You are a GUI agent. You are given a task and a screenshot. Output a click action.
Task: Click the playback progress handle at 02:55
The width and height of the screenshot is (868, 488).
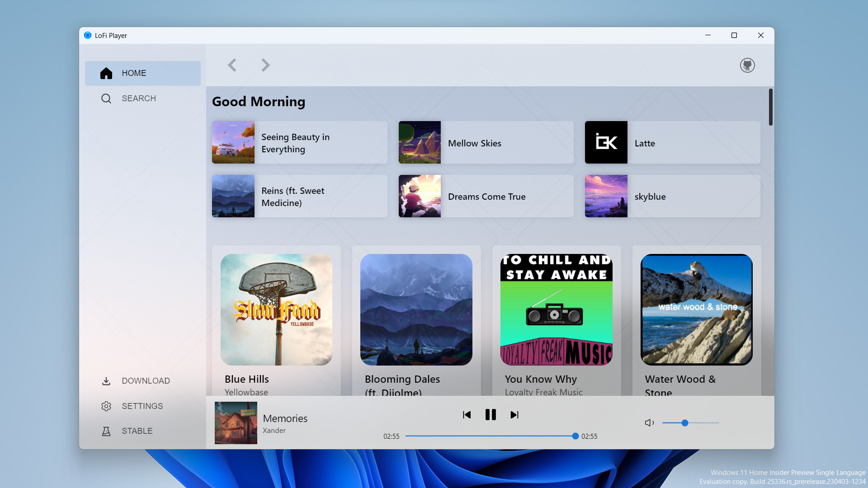click(x=575, y=436)
